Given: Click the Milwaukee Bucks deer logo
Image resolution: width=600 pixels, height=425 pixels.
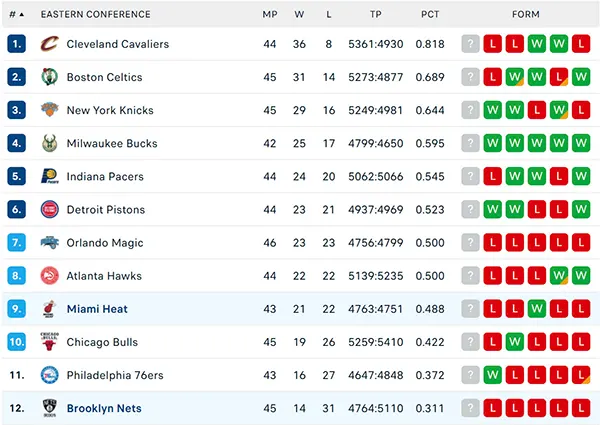Looking at the screenshot, I should (x=50, y=143).
